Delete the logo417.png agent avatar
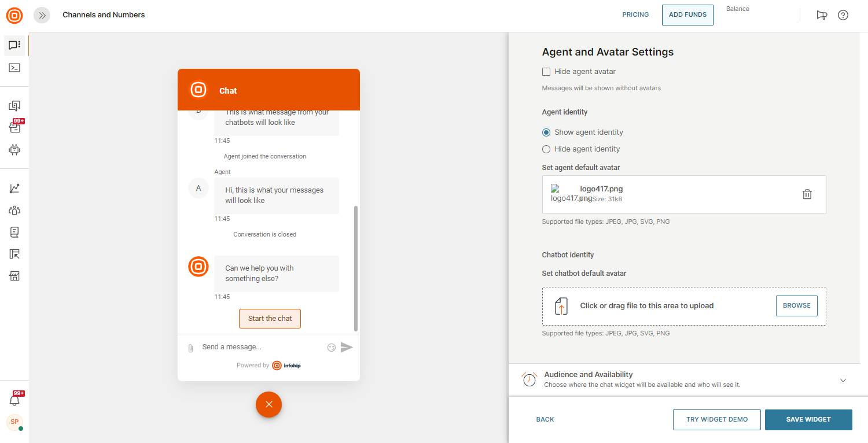 click(x=807, y=194)
